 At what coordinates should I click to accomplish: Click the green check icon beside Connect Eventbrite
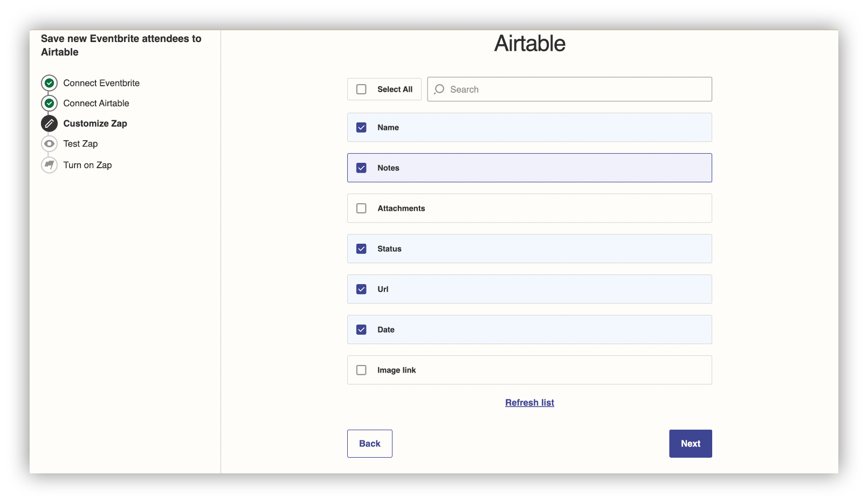coord(49,83)
